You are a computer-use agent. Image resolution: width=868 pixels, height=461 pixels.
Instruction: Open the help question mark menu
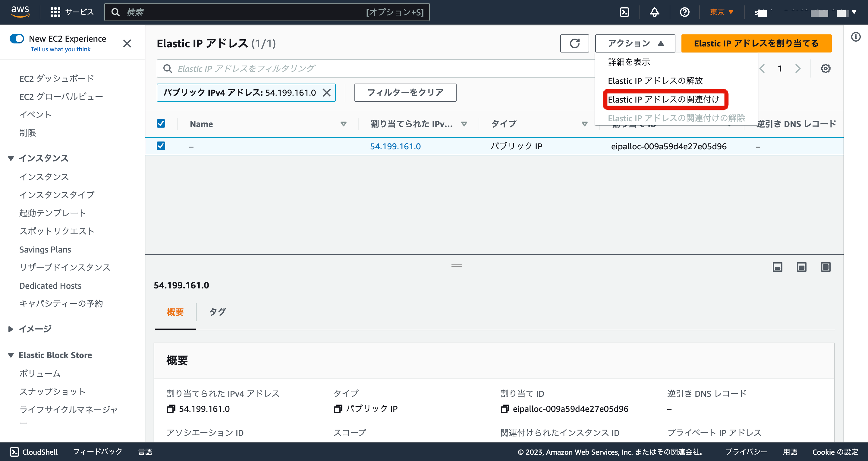click(x=684, y=12)
